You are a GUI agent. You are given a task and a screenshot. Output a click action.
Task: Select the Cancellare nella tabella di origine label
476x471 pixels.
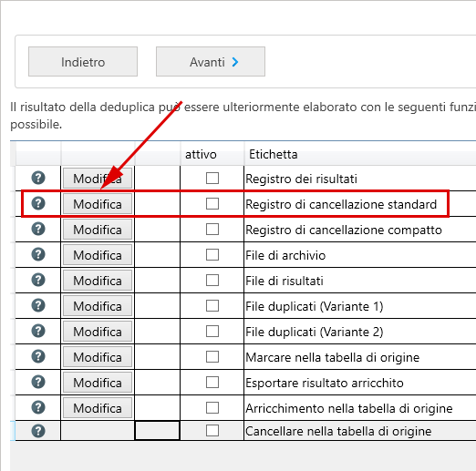pos(338,431)
